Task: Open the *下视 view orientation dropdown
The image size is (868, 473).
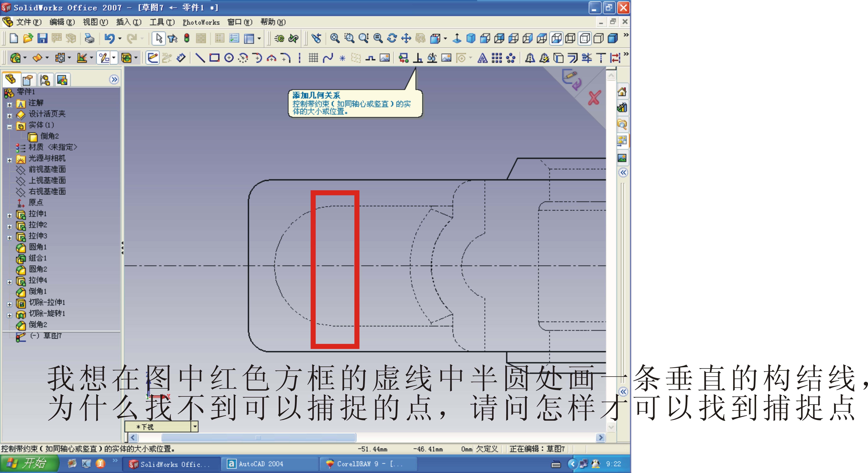Action: 194,427
